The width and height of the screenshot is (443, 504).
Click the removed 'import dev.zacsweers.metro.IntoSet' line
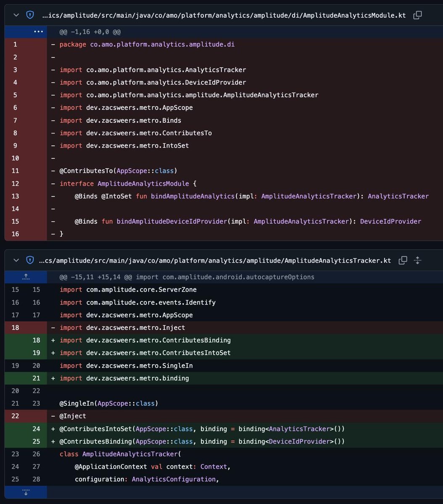(x=124, y=146)
